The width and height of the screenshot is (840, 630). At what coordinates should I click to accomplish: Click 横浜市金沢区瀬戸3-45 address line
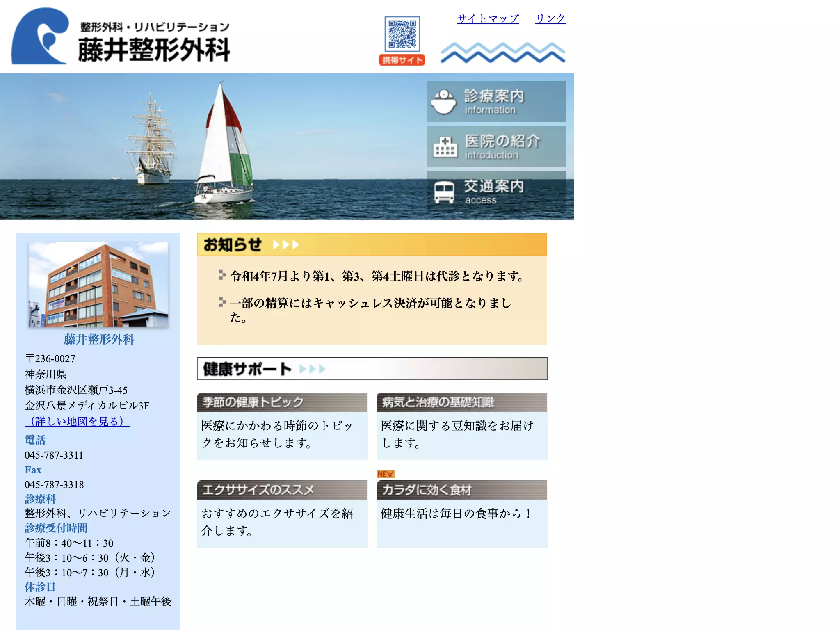(76, 390)
